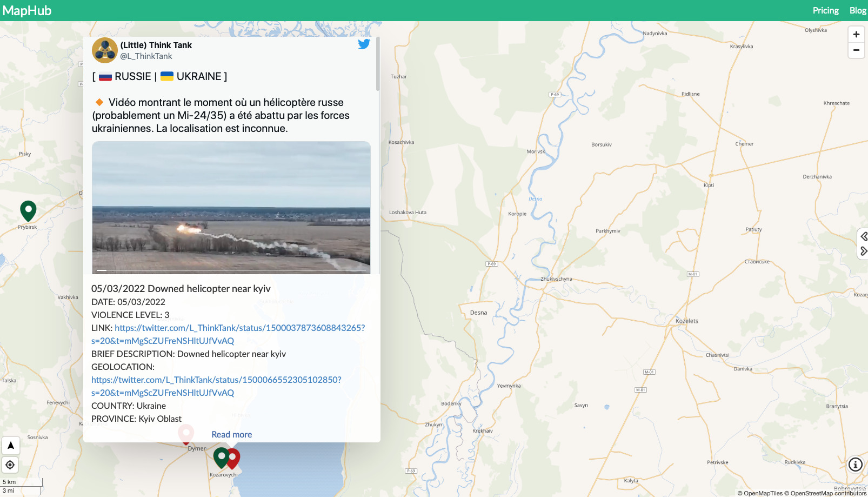The width and height of the screenshot is (868, 497).
Task: Click the Kozelets town label
Action: [687, 321]
